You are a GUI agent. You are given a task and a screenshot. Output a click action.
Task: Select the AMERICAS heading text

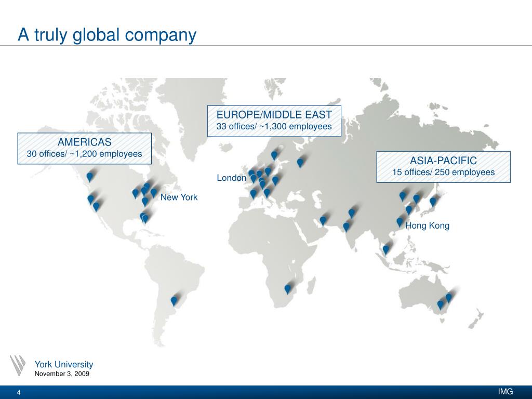point(85,142)
